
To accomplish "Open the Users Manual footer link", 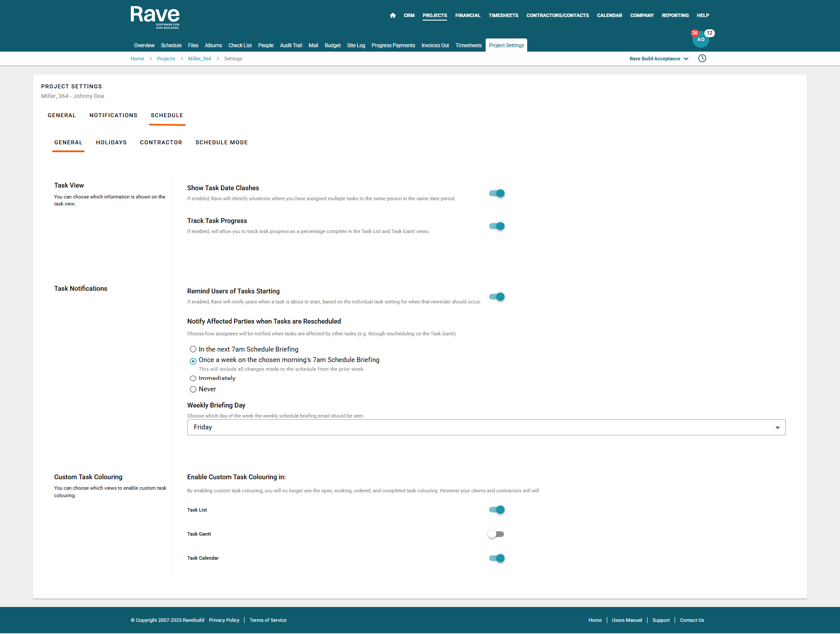I will [626, 620].
